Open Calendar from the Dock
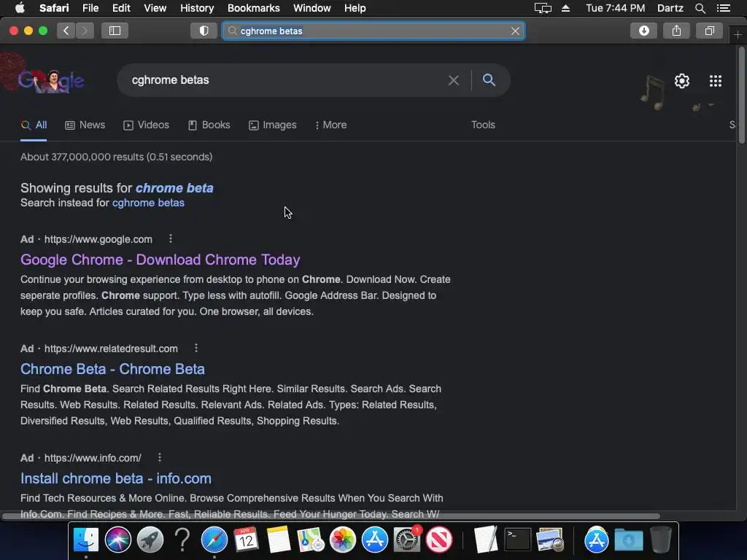This screenshot has width=747, height=560. pos(247,540)
